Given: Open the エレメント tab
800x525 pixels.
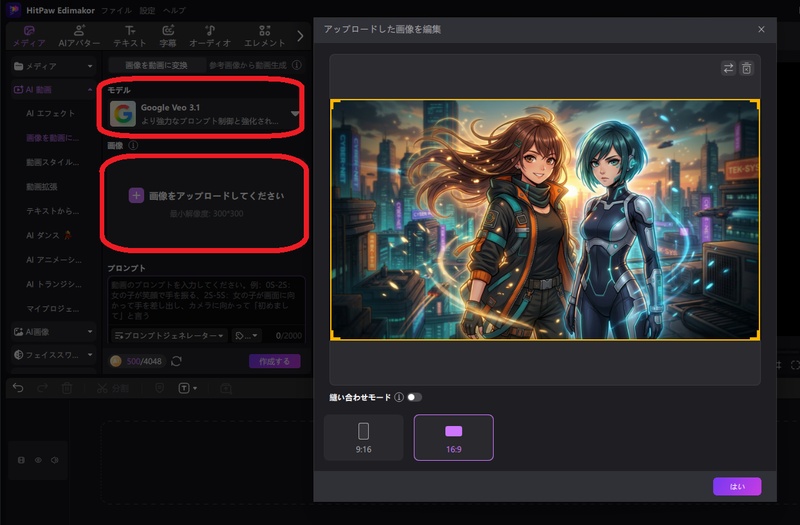Looking at the screenshot, I should (x=264, y=37).
